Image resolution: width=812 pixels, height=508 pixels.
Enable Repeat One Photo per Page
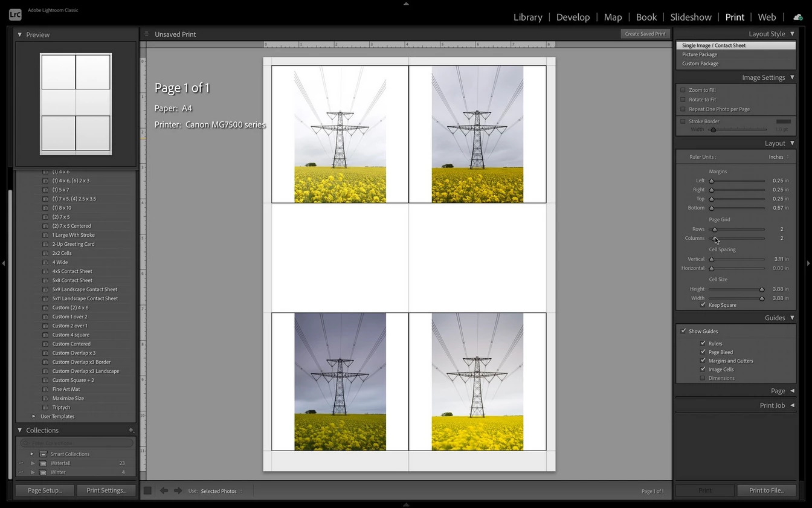[x=683, y=109]
